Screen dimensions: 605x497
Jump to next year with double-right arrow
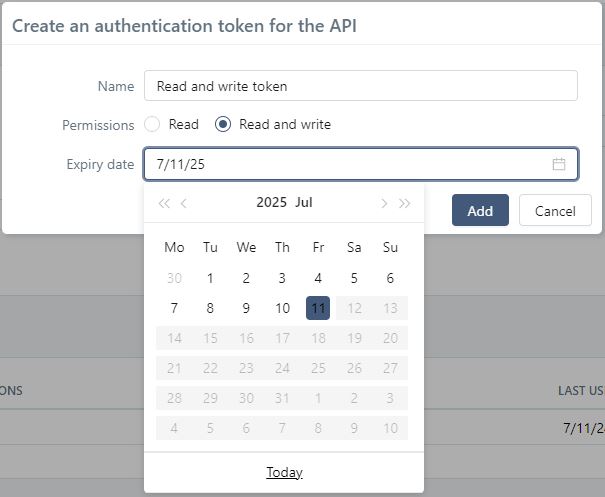click(404, 203)
